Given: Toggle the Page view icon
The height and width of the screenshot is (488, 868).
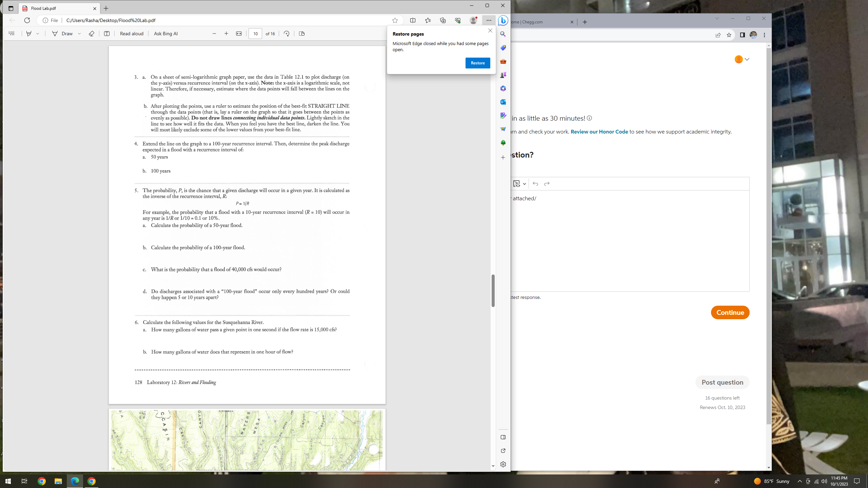Looking at the screenshot, I should [302, 34].
